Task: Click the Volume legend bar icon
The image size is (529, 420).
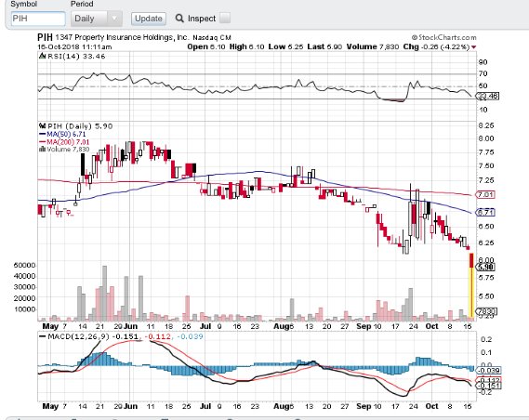Action: point(42,149)
